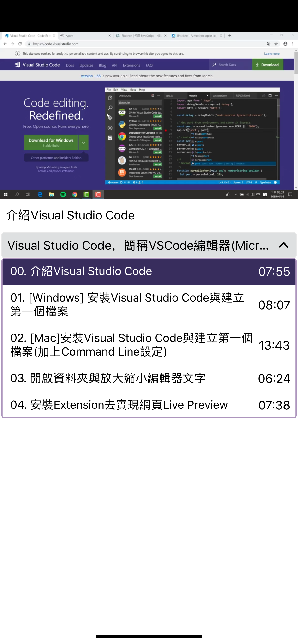Switch to the Electron browser tab

pyautogui.click(x=141, y=36)
